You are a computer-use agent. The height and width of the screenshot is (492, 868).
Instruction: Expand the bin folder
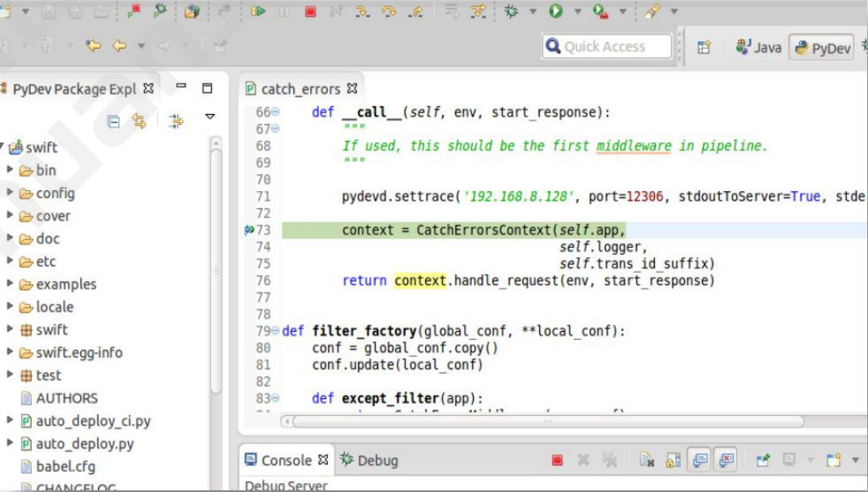[x=10, y=169]
